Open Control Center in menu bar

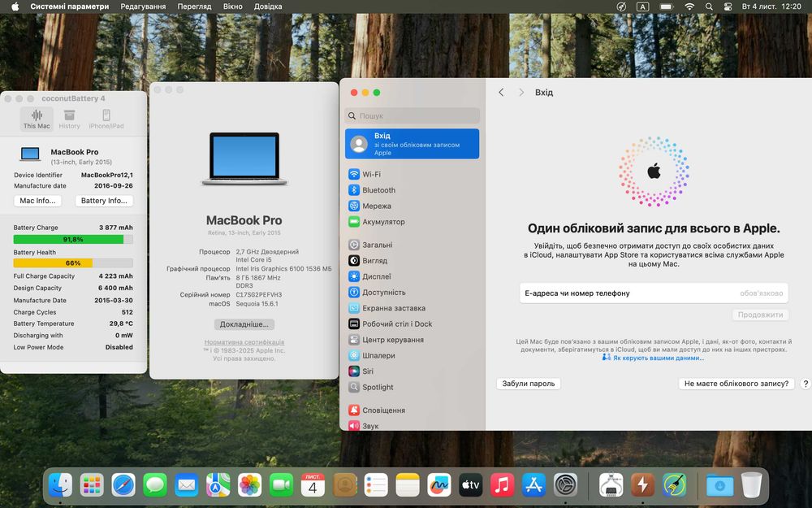coord(728,7)
